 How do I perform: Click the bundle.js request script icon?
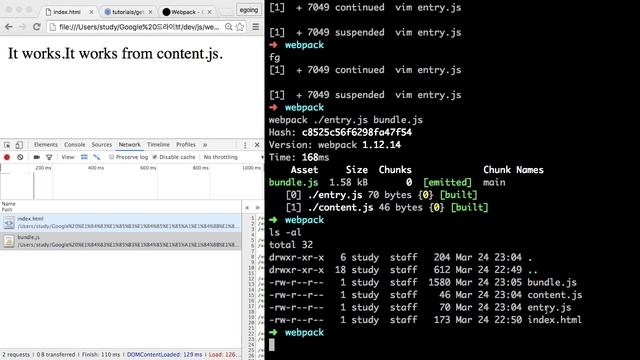coord(9,241)
